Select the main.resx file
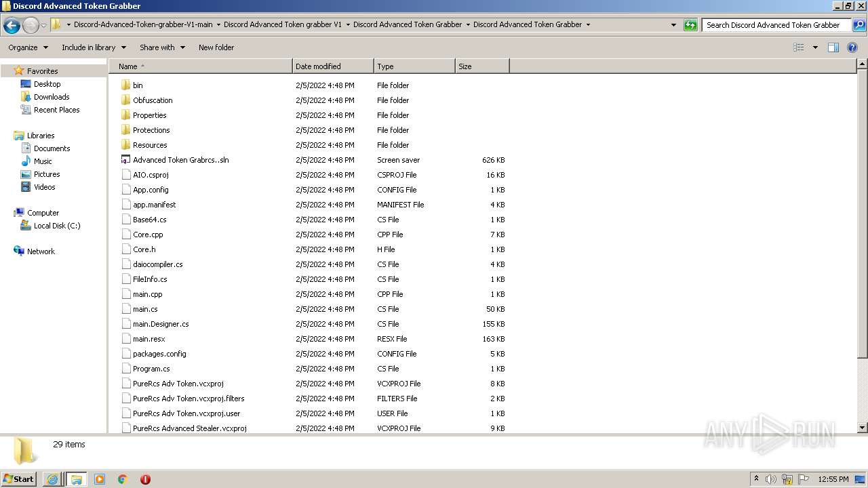868x488 pixels. click(x=149, y=339)
